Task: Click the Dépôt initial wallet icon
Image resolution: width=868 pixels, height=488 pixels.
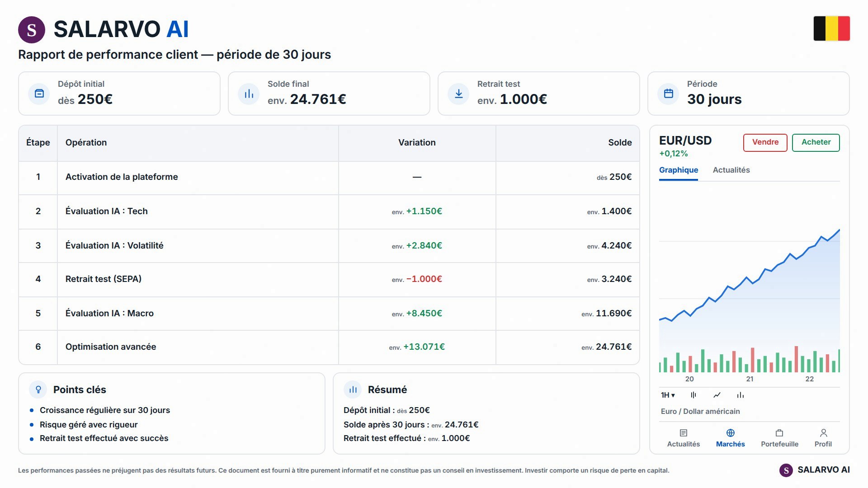Action: (x=39, y=94)
